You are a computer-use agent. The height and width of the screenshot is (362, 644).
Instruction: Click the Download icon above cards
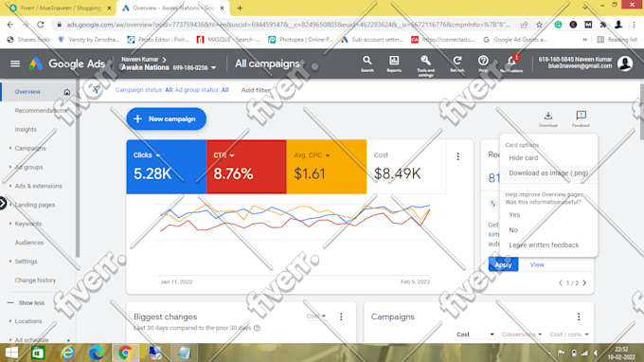(x=548, y=118)
